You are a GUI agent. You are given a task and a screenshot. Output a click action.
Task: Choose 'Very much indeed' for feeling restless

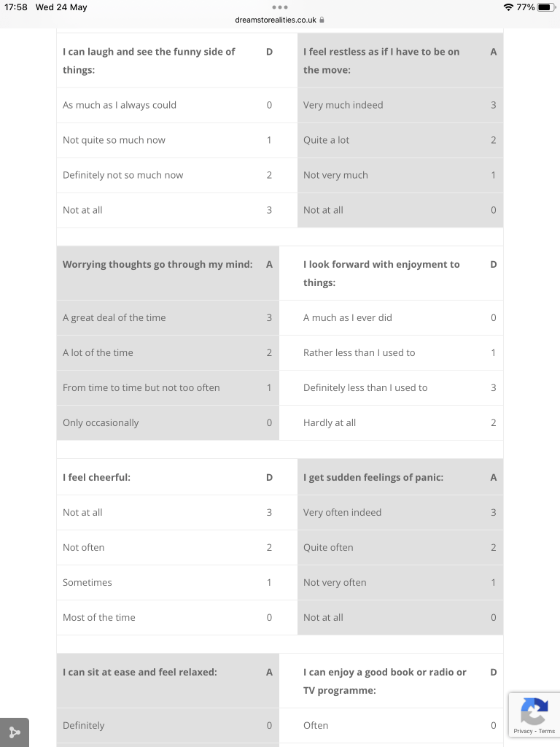click(343, 105)
